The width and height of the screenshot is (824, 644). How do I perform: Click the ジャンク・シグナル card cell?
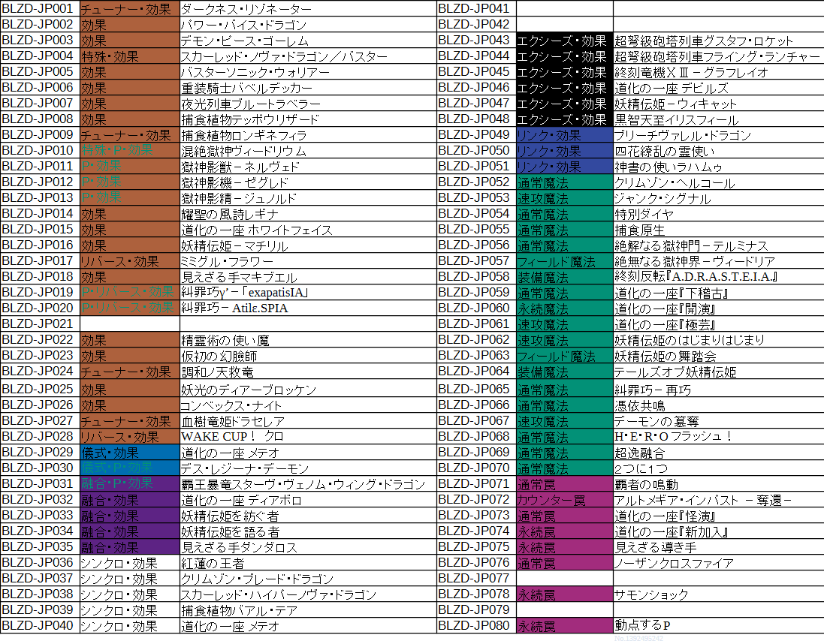tap(717, 198)
